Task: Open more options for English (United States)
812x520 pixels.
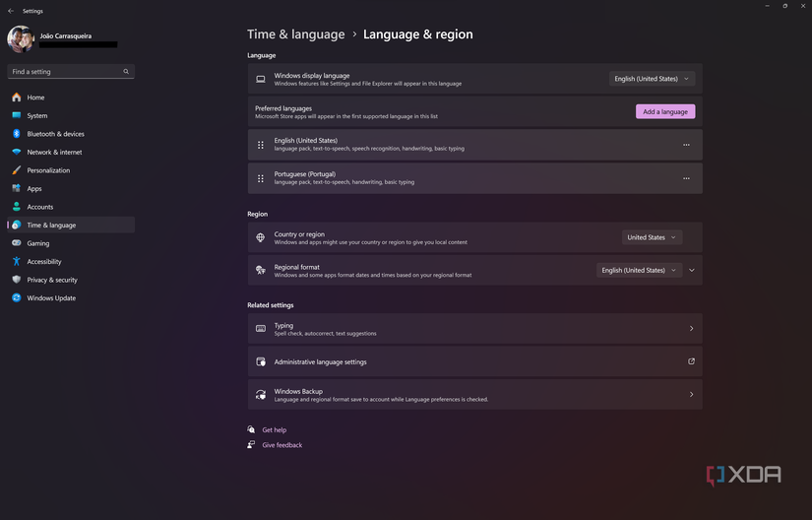Action: [x=686, y=145]
